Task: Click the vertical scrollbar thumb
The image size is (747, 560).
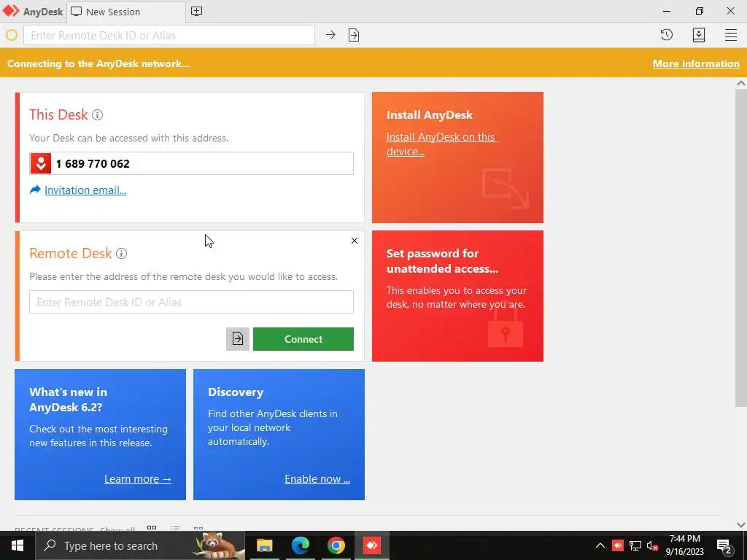Action: 741,248
